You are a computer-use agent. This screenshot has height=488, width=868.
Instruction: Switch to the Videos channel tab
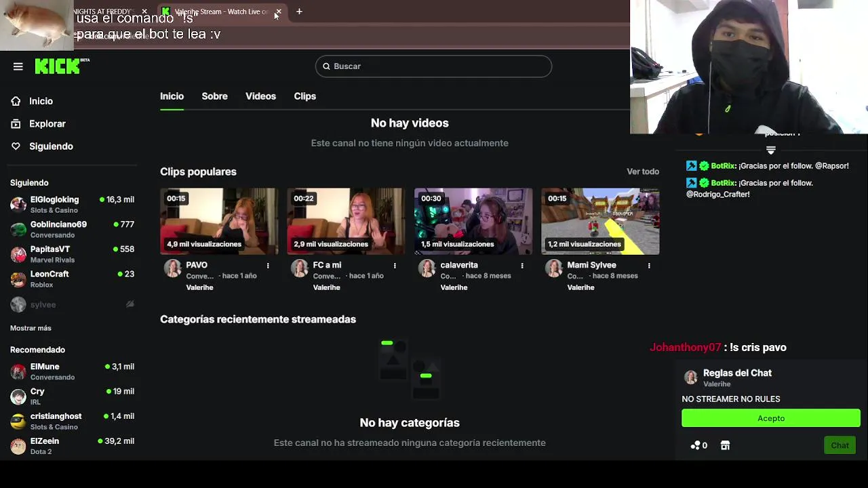[x=260, y=96]
